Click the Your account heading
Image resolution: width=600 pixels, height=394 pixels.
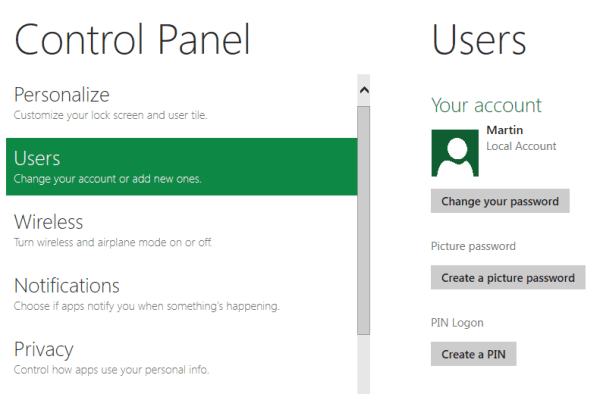coord(486,105)
